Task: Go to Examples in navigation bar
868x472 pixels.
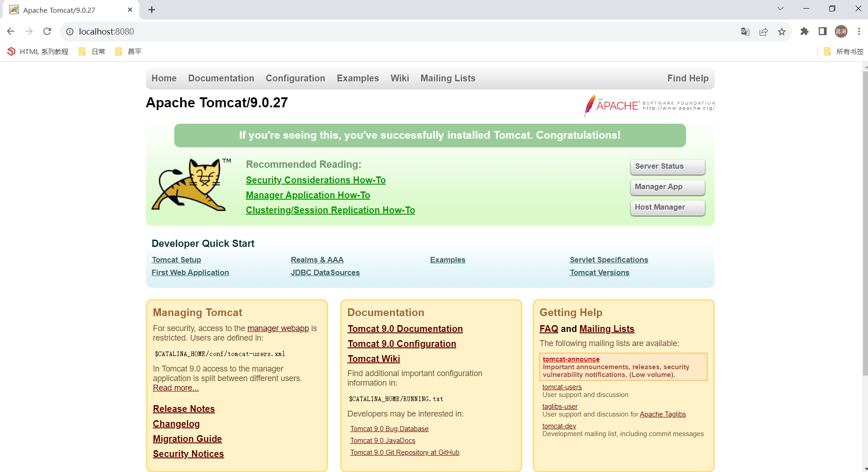Action: [358, 78]
